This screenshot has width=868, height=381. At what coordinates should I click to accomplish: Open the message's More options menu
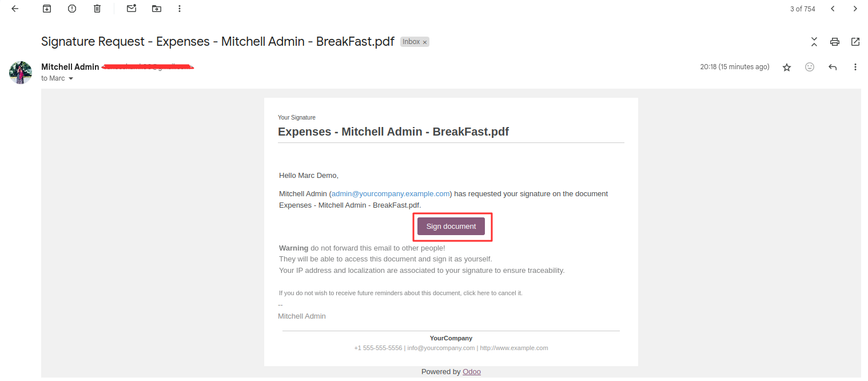(x=855, y=67)
